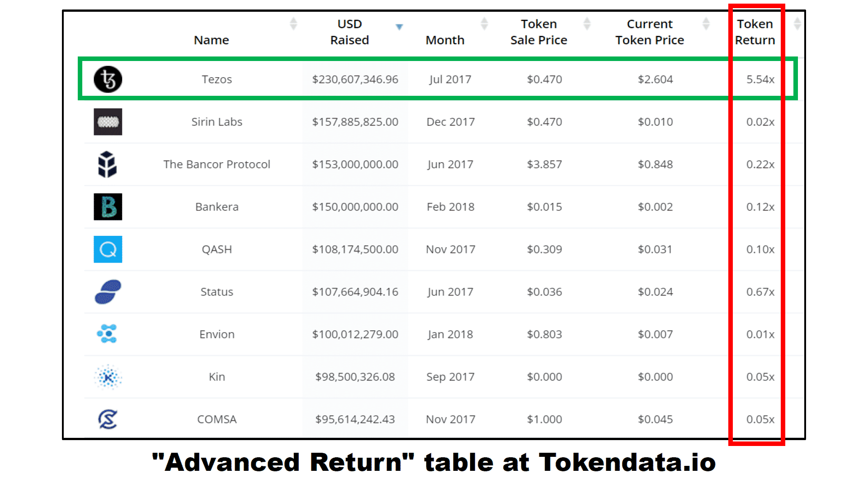Image resolution: width=868 pixels, height=488 pixels.
Task: Click the Status blue swirl logo
Action: [x=108, y=291]
